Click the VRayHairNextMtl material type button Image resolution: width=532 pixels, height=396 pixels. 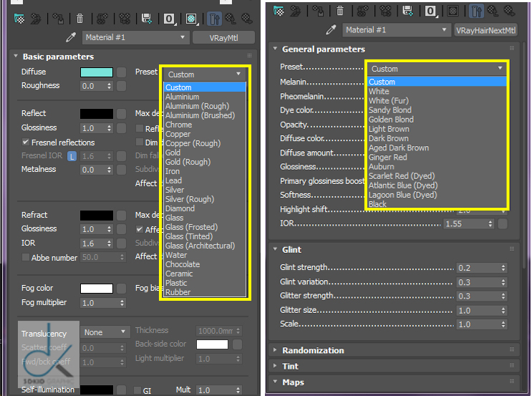click(x=486, y=30)
